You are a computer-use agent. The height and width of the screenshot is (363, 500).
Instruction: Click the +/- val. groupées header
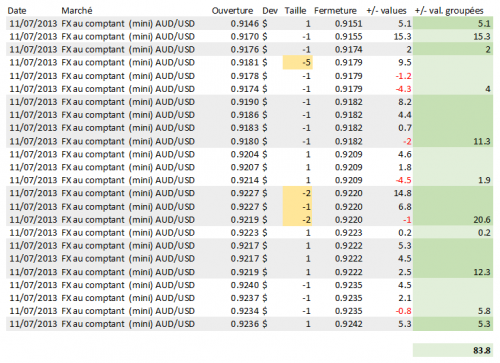pos(449,11)
